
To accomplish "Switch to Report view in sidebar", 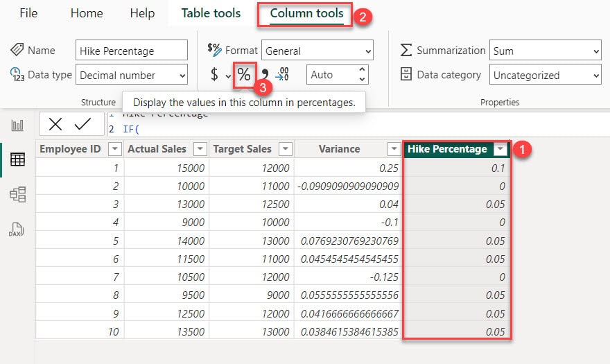I will point(17,125).
